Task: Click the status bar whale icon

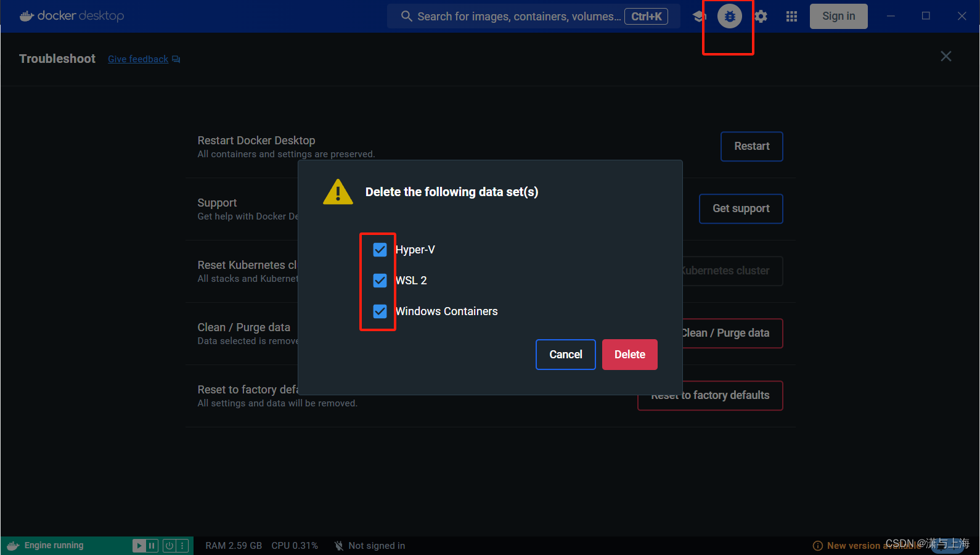Action: tap(13, 546)
